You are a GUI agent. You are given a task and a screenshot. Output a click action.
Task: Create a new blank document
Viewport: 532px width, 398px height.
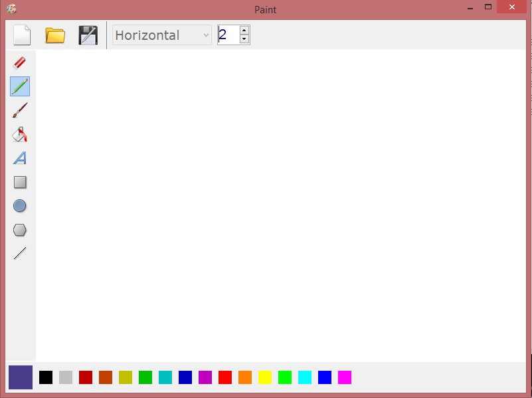click(x=22, y=35)
